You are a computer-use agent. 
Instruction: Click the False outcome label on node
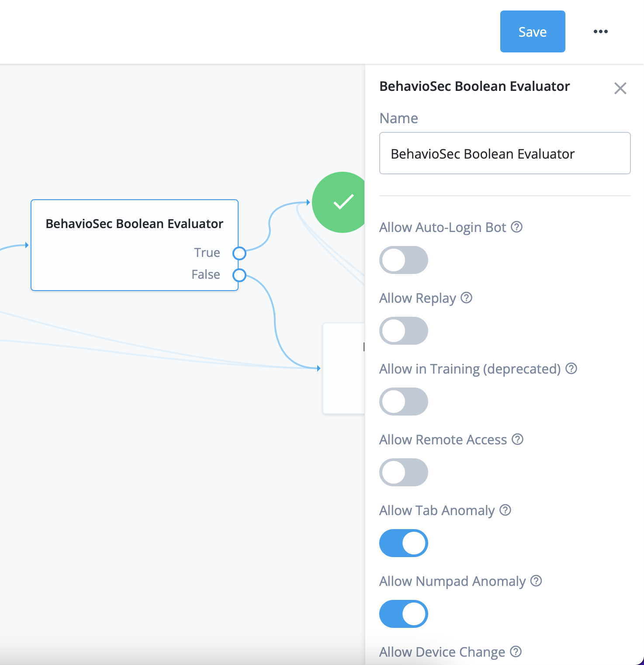206,274
